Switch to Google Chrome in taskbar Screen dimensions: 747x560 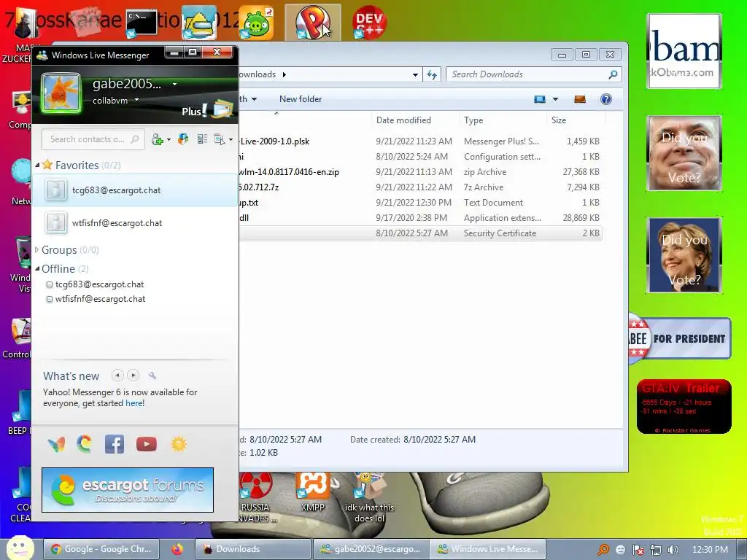tap(101, 549)
